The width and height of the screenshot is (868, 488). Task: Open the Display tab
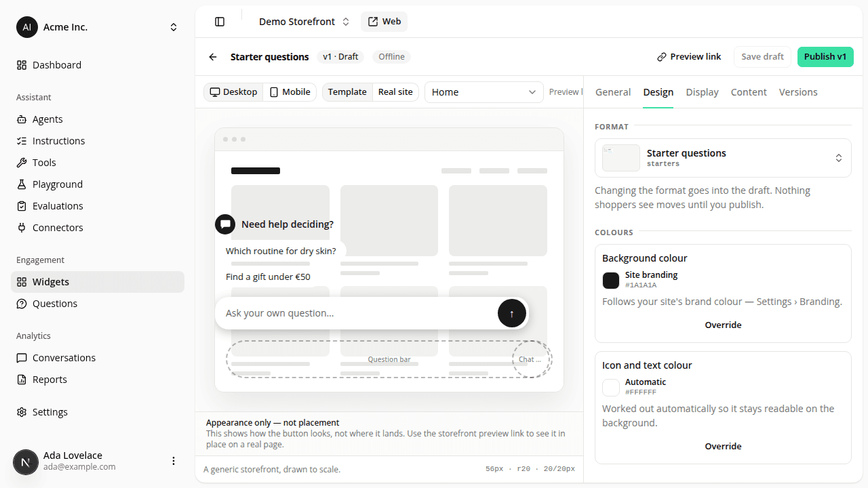(x=702, y=92)
